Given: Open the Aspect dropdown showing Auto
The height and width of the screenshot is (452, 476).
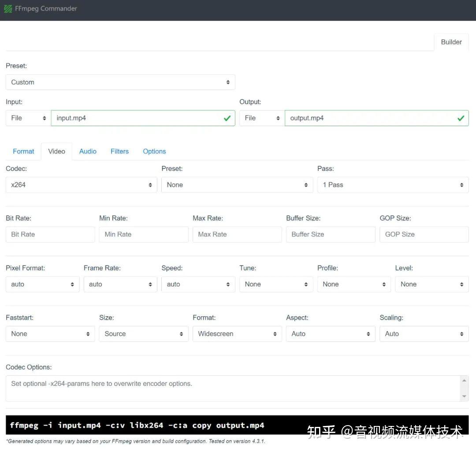Looking at the screenshot, I should (x=331, y=333).
